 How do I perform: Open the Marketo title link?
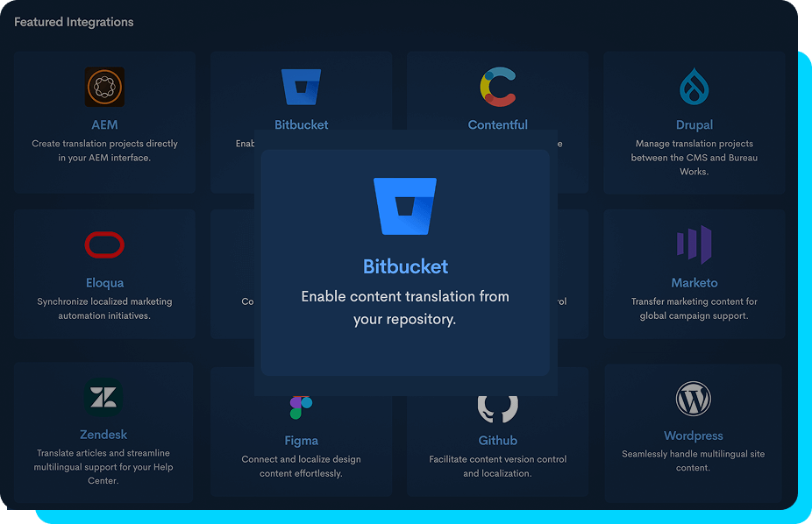click(694, 283)
